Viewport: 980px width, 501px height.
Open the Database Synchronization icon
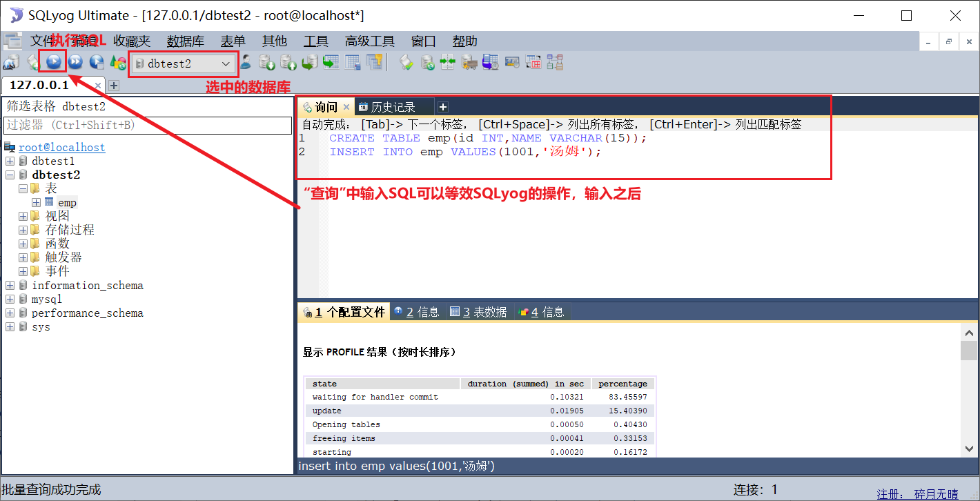[428, 63]
